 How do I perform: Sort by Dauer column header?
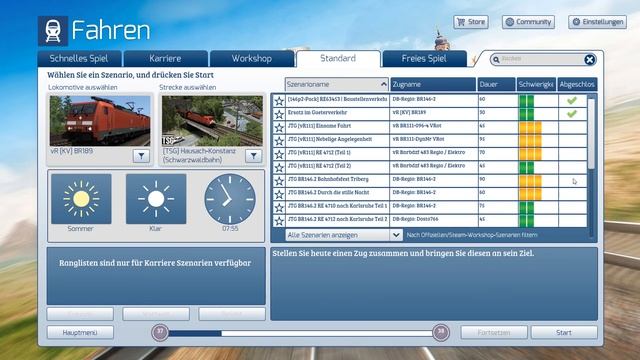click(x=496, y=84)
